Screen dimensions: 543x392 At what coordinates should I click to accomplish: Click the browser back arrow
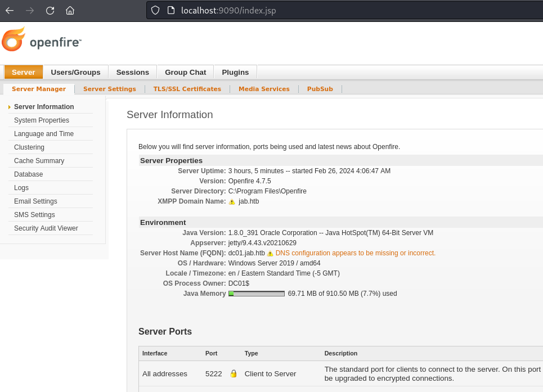tap(10, 11)
